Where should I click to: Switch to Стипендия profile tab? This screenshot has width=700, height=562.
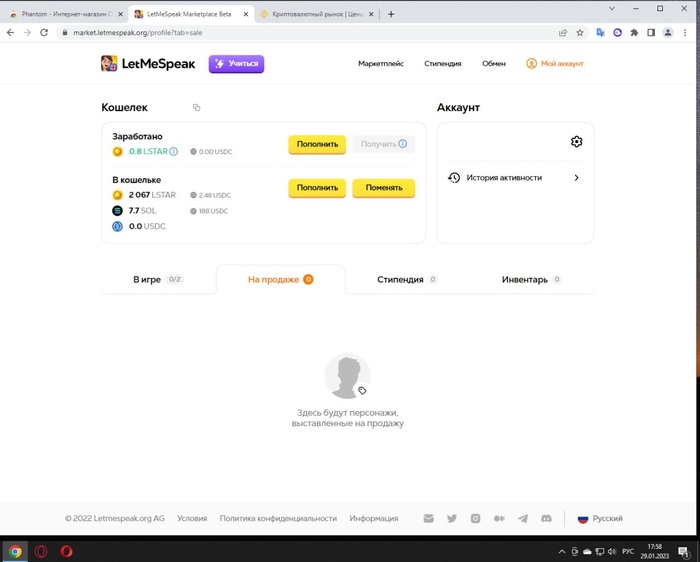pyautogui.click(x=407, y=279)
